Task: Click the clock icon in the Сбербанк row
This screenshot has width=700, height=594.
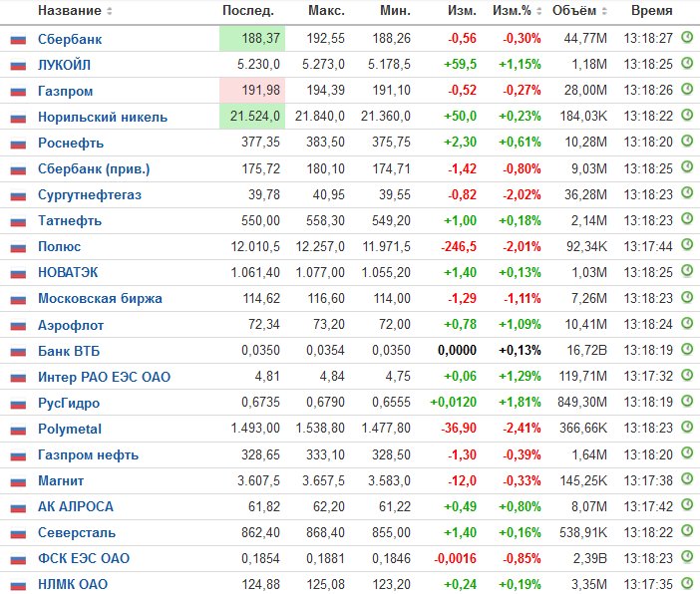Action: (687, 37)
